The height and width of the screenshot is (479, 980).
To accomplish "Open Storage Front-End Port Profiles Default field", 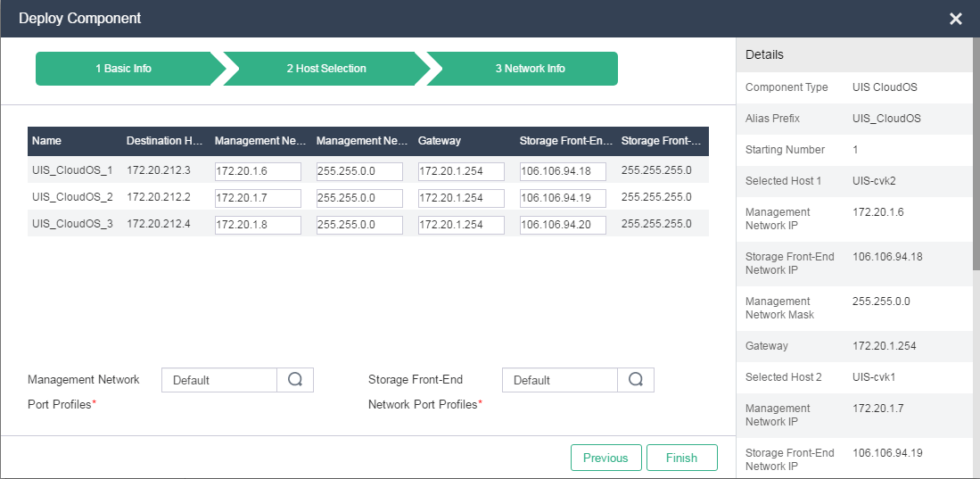I will 560,380.
